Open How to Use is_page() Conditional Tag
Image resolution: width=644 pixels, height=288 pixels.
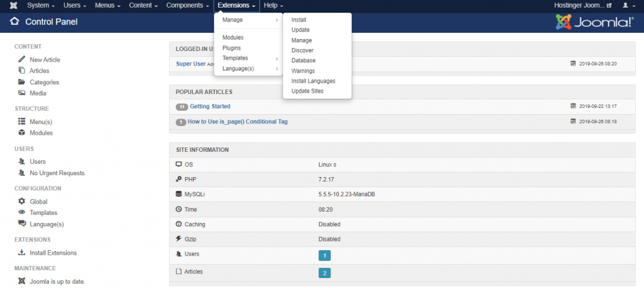(237, 122)
